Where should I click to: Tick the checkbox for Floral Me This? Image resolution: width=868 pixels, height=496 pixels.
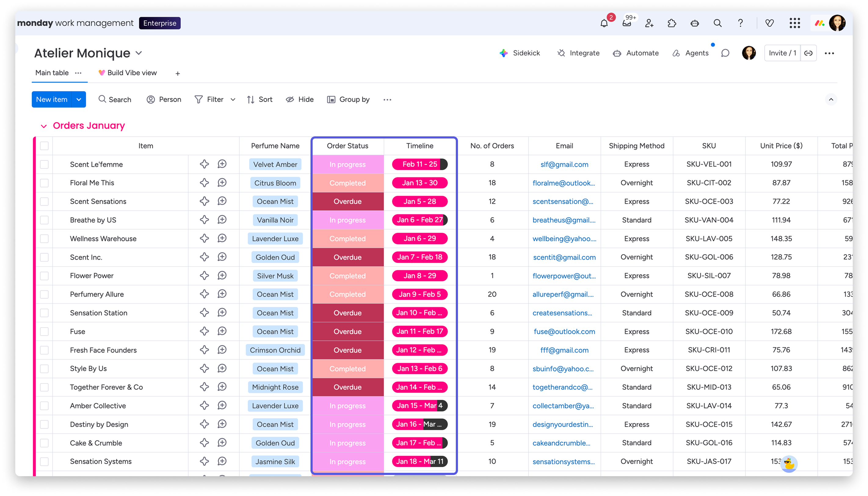click(x=44, y=183)
